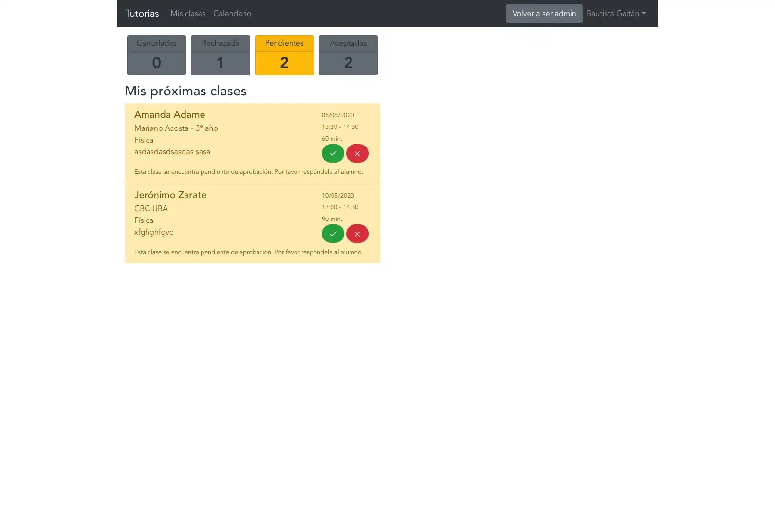Click the 90 min. duration
Viewport: 775px width, 532px height.
(x=332, y=219)
